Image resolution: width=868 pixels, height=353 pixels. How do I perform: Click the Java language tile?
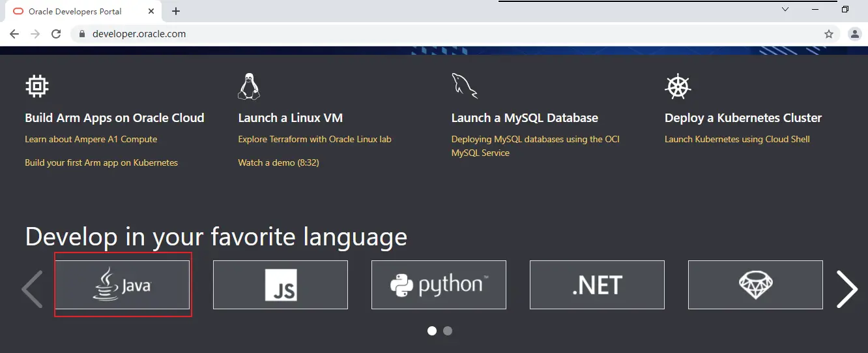pos(123,284)
